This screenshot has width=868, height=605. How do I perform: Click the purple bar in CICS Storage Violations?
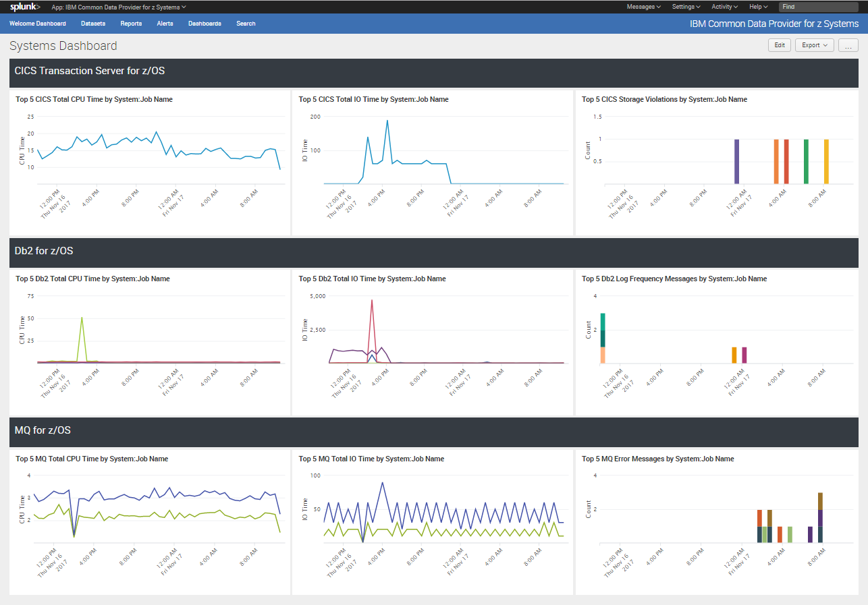736,161
